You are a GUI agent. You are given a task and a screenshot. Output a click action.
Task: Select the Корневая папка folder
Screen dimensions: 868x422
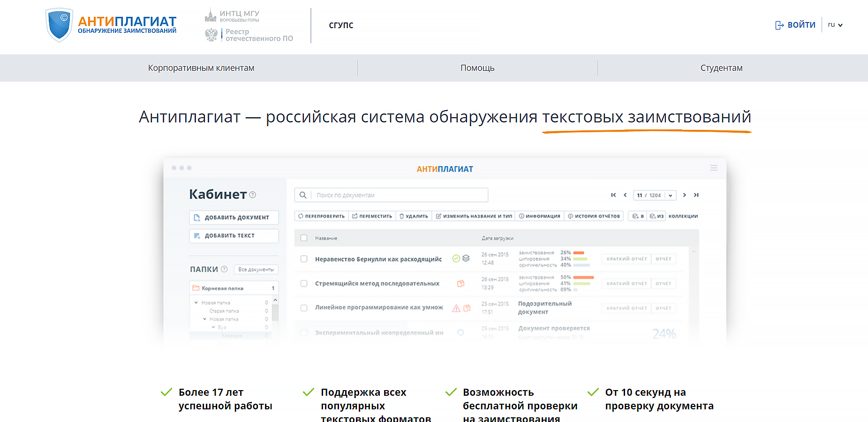pos(234,288)
